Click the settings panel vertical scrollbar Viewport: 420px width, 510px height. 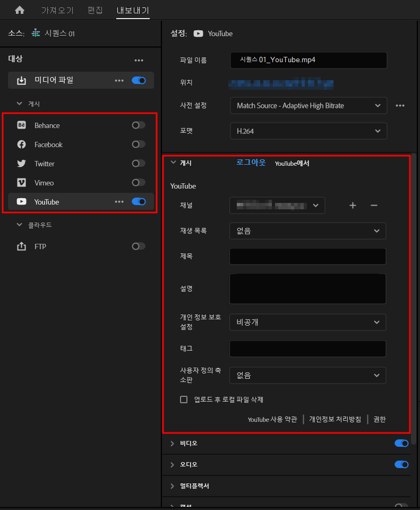click(x=414, y=299)
